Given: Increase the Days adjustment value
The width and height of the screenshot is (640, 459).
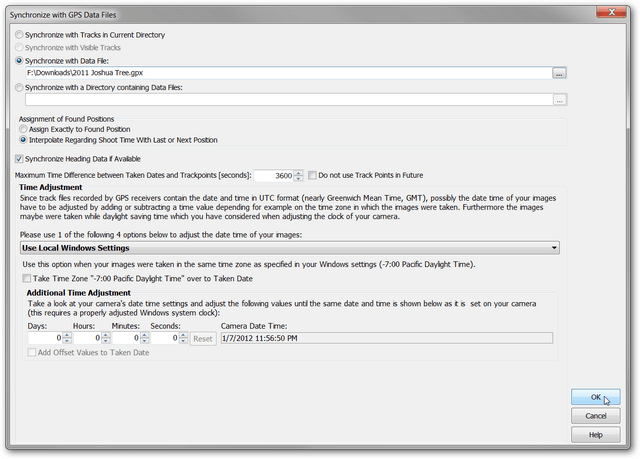Looking at the screenshot, I should pyautogui.click(x=67, y=335).
